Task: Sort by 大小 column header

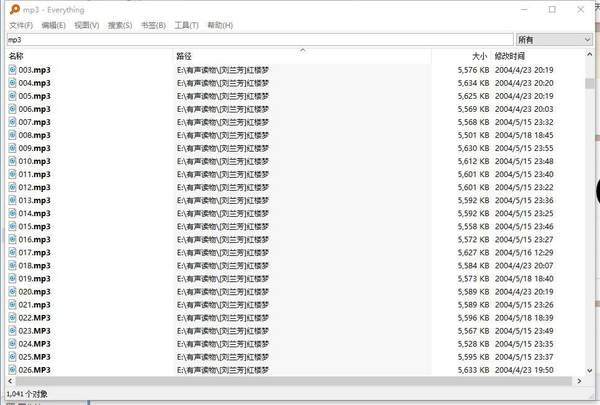Action: pos(478,56)
